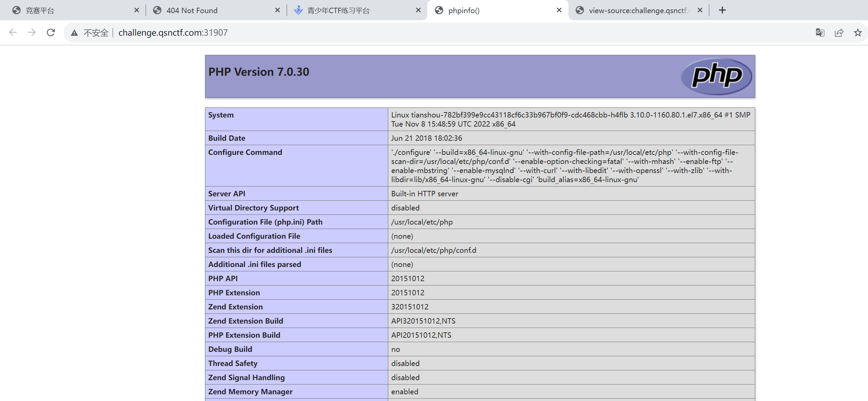Click the favicon of the phpinfo() tab
Viewport: 868px width, 401px height.
439,10
